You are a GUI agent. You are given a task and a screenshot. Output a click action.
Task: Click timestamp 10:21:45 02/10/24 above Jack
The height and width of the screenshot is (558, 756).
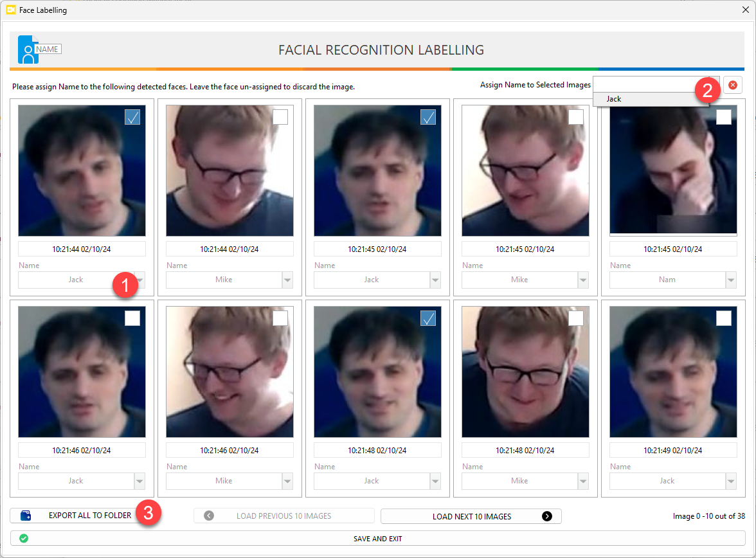click(x=377, y=249)
